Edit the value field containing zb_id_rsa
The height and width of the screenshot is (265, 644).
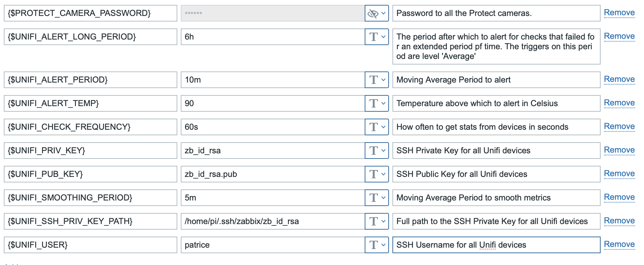pyautogui.click(x=273, y=151)
